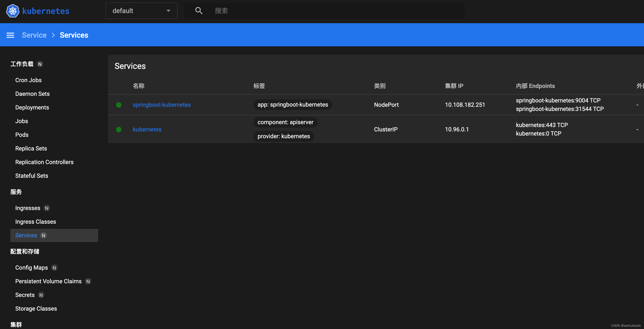Viewport: 644px width, 329px height.
Task: Click the 标签 column header
Action: (259, 86)
